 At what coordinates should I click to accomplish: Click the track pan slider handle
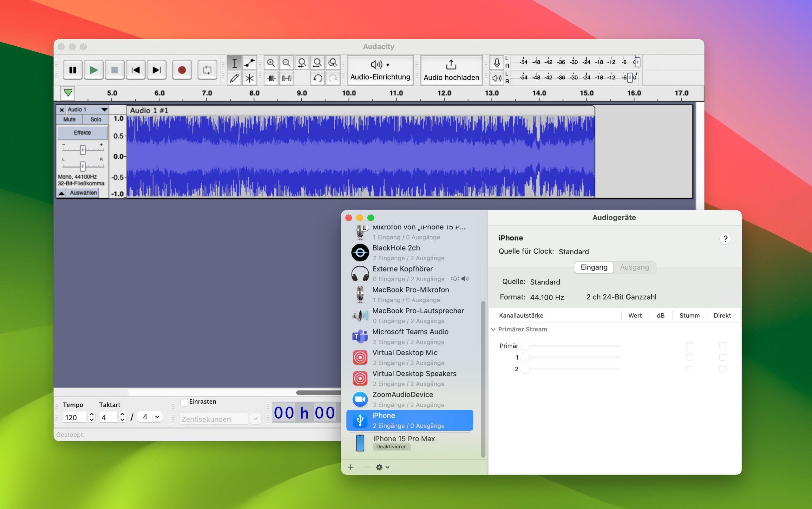(x=82, y=166)
